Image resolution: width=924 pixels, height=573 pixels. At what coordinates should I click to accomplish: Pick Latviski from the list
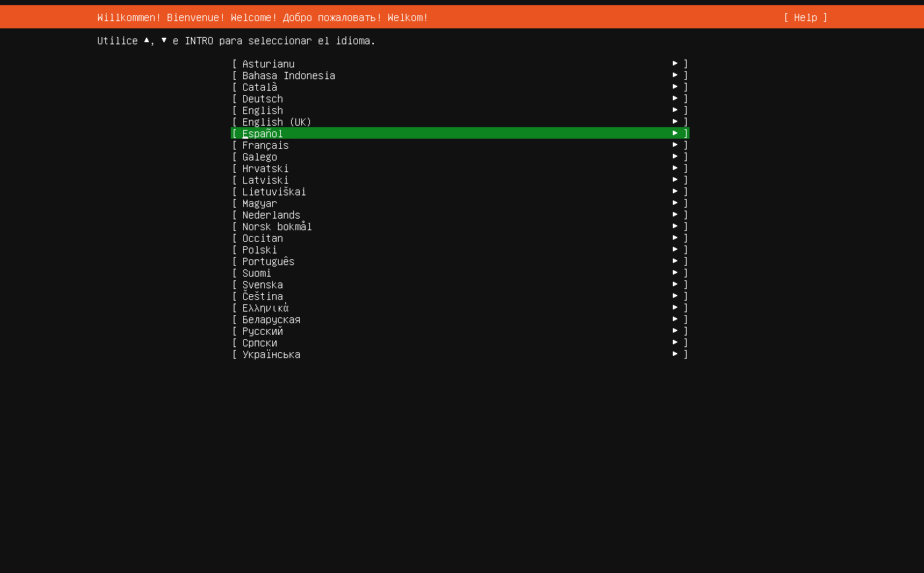(460, 180)
